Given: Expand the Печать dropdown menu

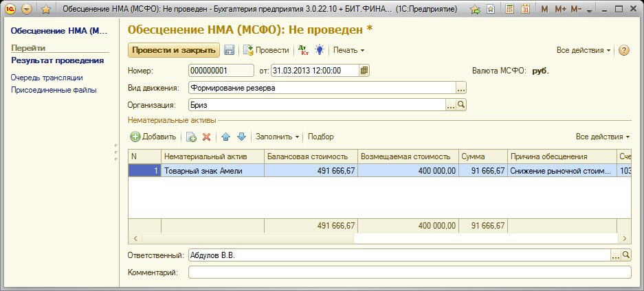Looking at the screenshot, I should click(x=348, y=50).
